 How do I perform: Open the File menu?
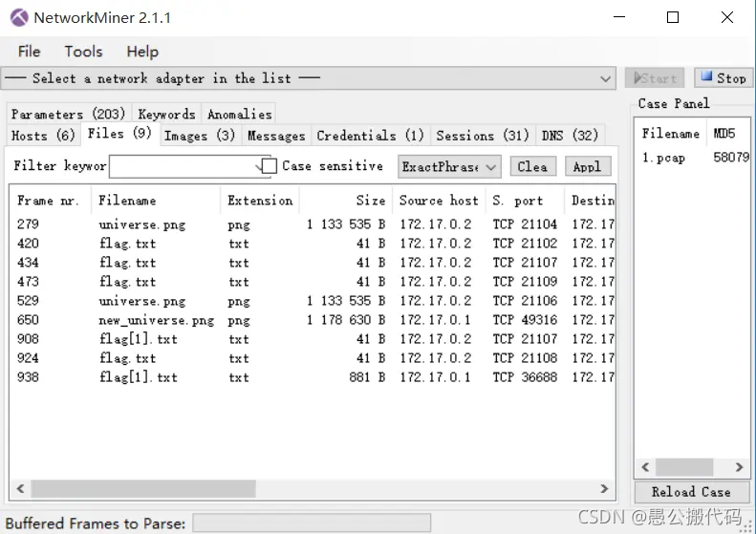click(29, 52)
